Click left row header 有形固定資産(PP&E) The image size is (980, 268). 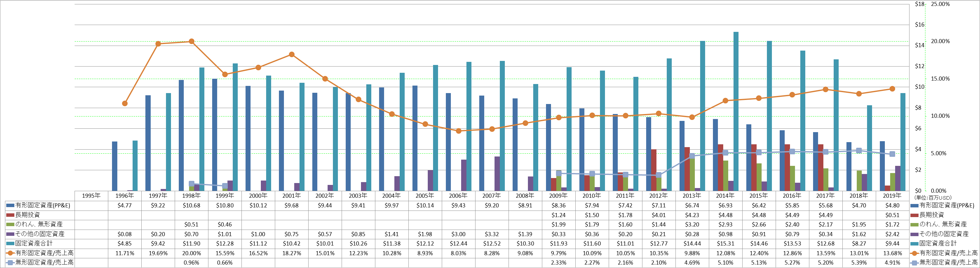pos(43,206)
